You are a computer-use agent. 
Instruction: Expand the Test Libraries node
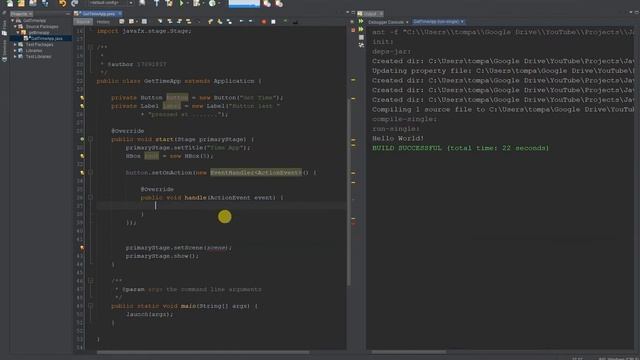[x=16, y=57]
